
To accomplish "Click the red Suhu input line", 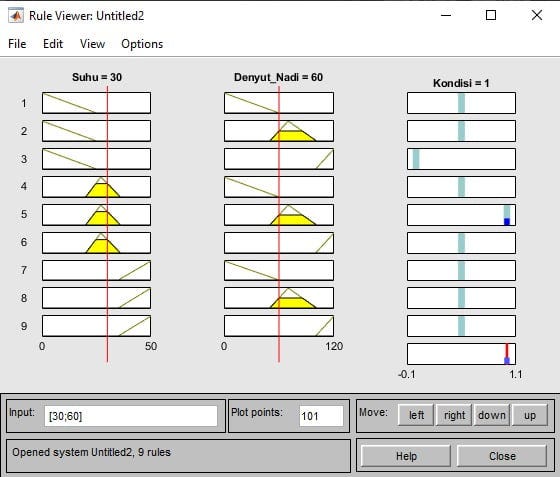I will click(107, 224).
